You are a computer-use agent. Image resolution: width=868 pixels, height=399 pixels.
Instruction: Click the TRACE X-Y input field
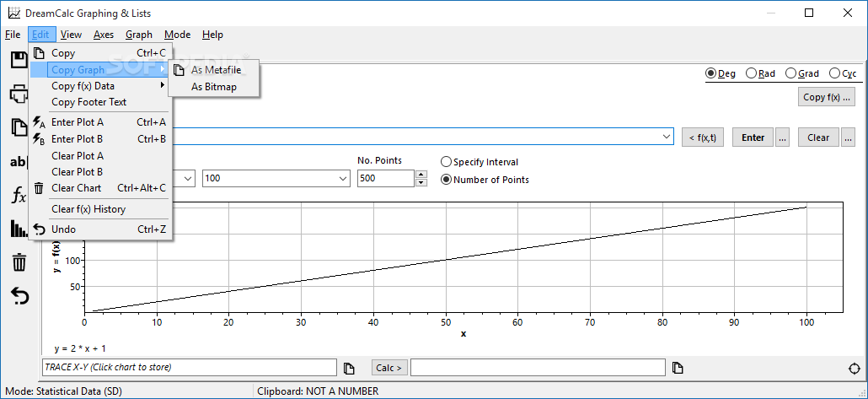click(x=190, y=368)
